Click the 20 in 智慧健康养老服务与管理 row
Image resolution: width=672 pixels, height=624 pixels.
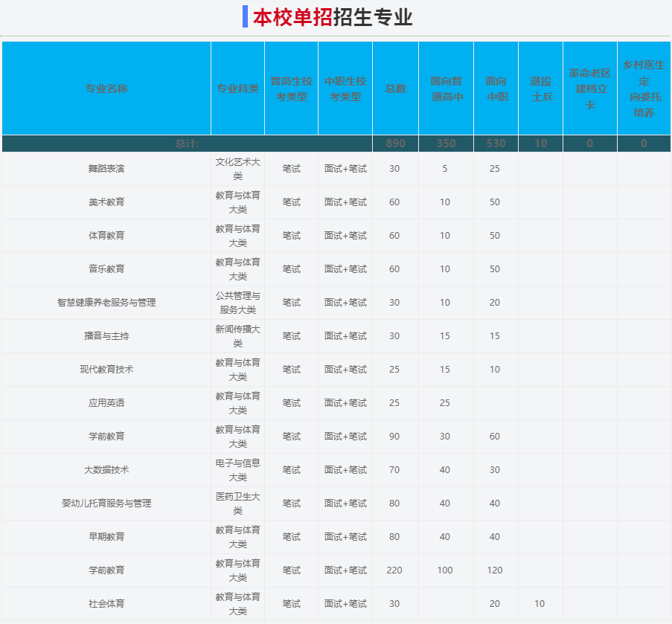coord(495,303)
